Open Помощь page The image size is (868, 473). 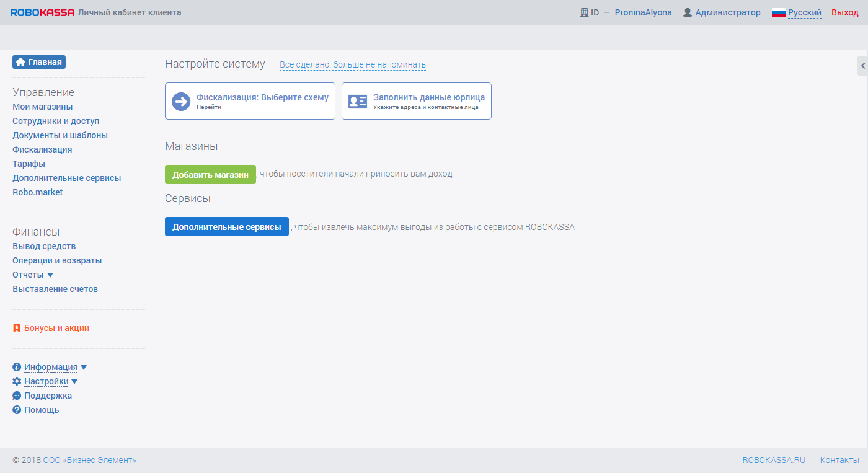pos(42,410)
